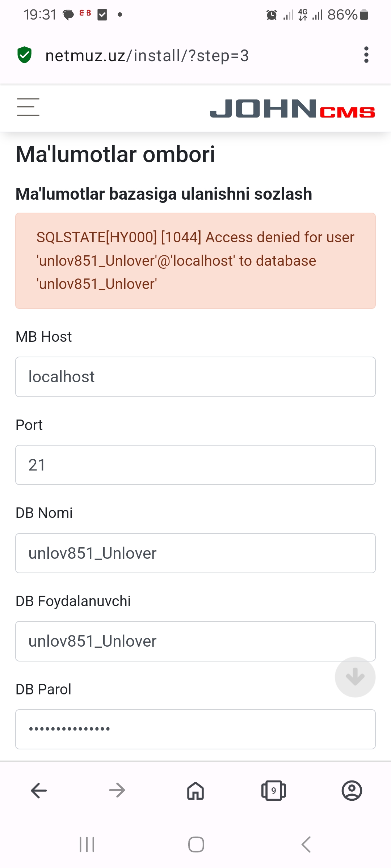Open the tab switcher showing 9 tabs
Viewport: 391px width, 868px height.
pyautogui.click(x=273, y=791)
